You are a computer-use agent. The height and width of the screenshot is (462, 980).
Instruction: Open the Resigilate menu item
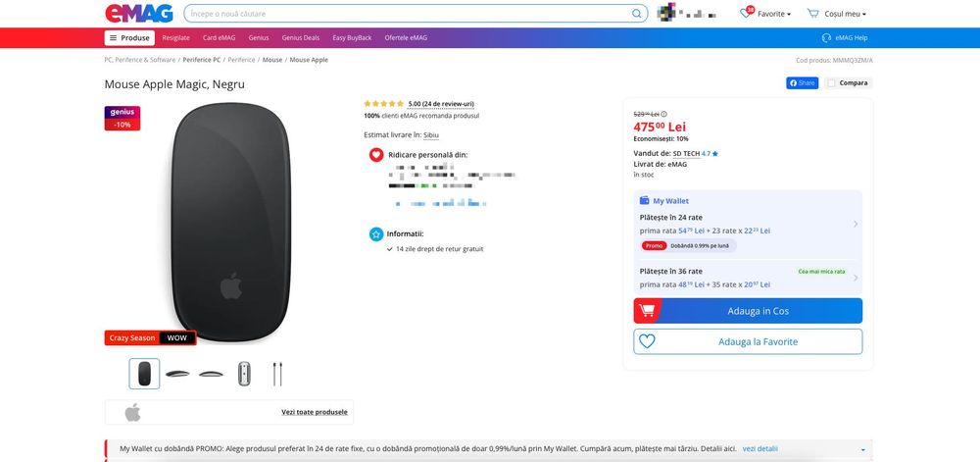(x=176, y=38)
